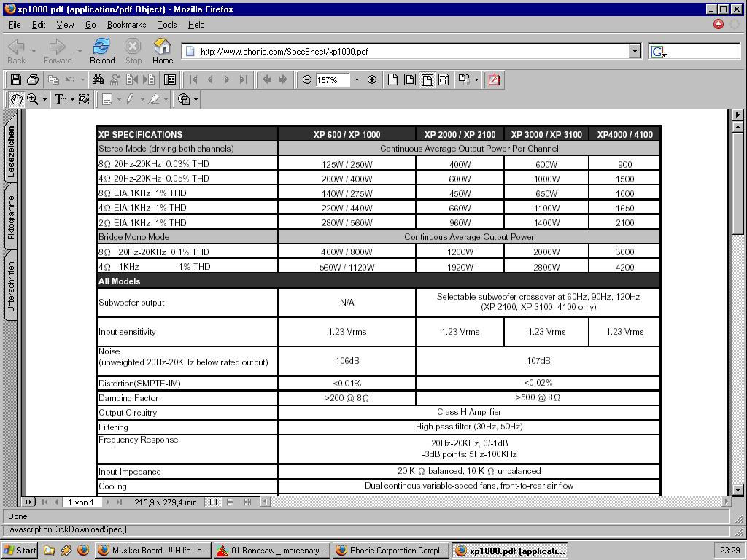Switch to the Musiker-Board taskbar window

tap(153, 551)
